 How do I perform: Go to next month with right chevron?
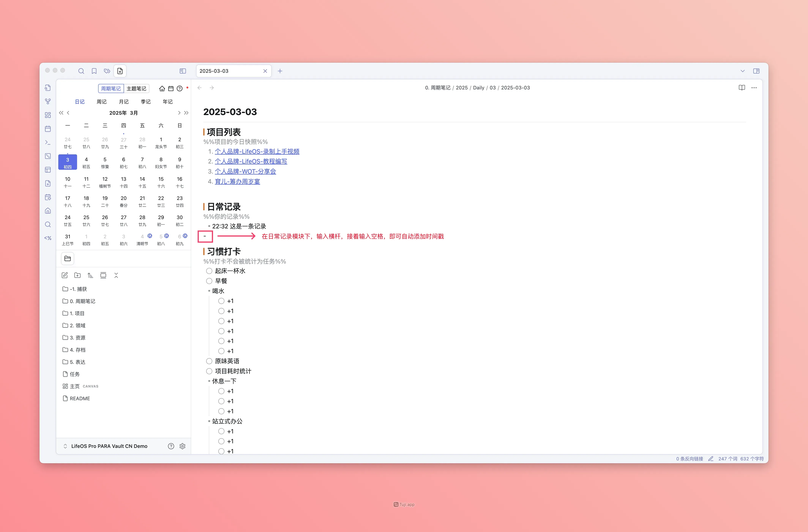(x=179, y=113)
